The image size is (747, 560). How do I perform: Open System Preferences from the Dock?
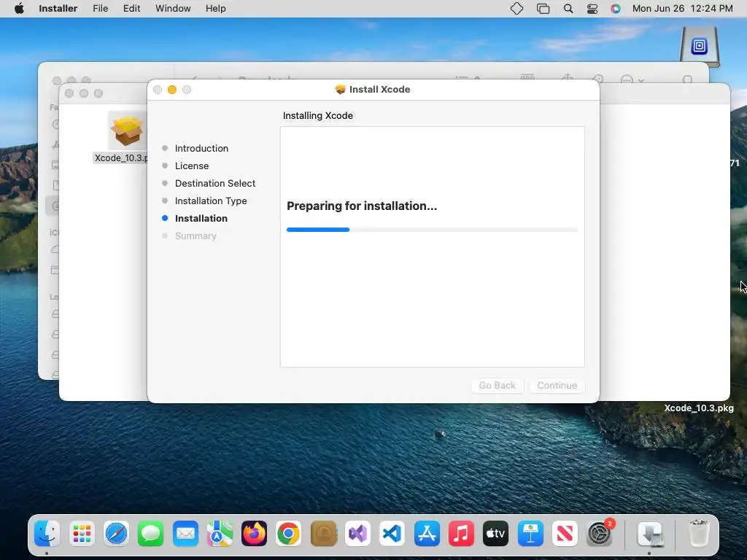click(x=600, y=533)
